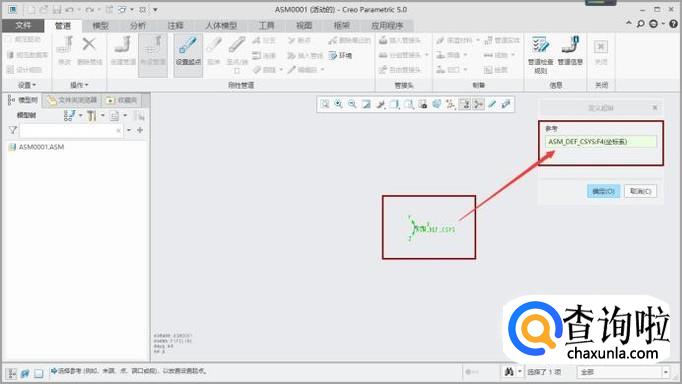This screenshot has height=384, width=682.
Task: Click the 确定(O) confirm button
Action: pos(603,191)
